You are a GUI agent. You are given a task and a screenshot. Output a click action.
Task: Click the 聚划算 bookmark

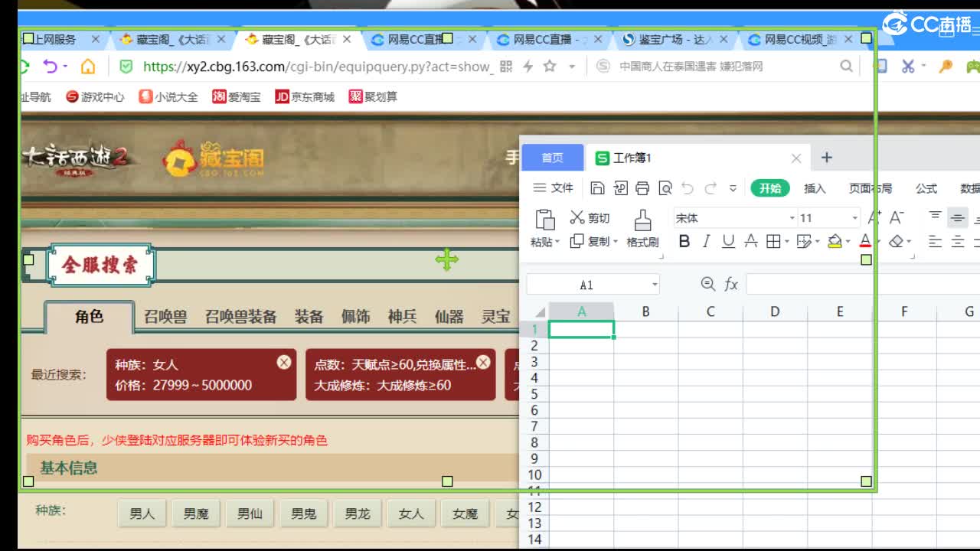(x=373, y=96)
